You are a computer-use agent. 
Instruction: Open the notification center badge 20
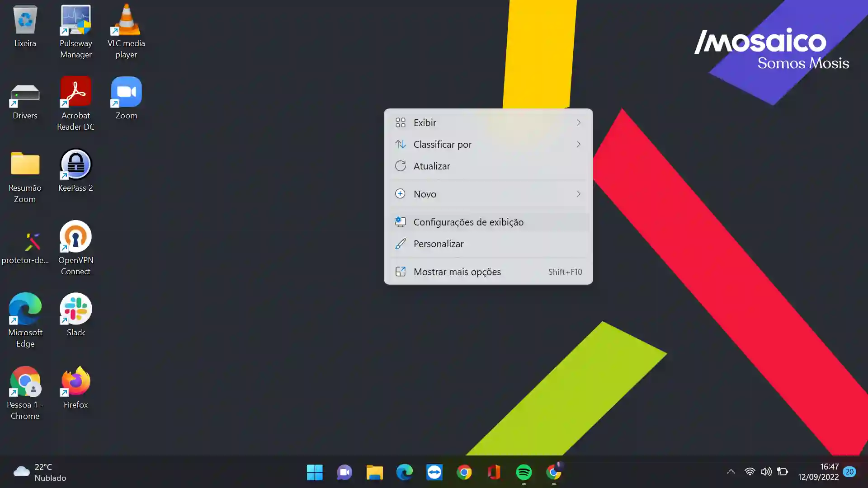849,472
